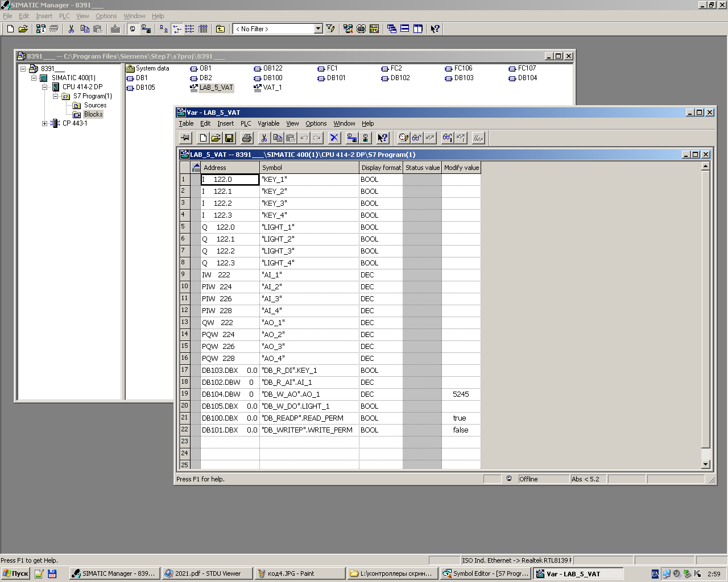Expand the CP 443-1 tree node
Screen dimensions: 728x582
tap(45, 123)
